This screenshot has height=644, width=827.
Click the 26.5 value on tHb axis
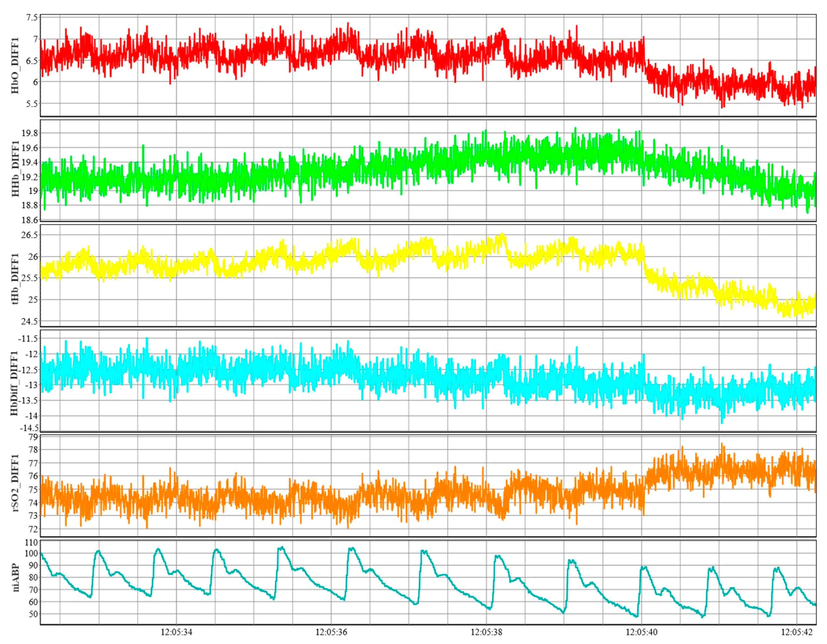click(x=30, y=235)
